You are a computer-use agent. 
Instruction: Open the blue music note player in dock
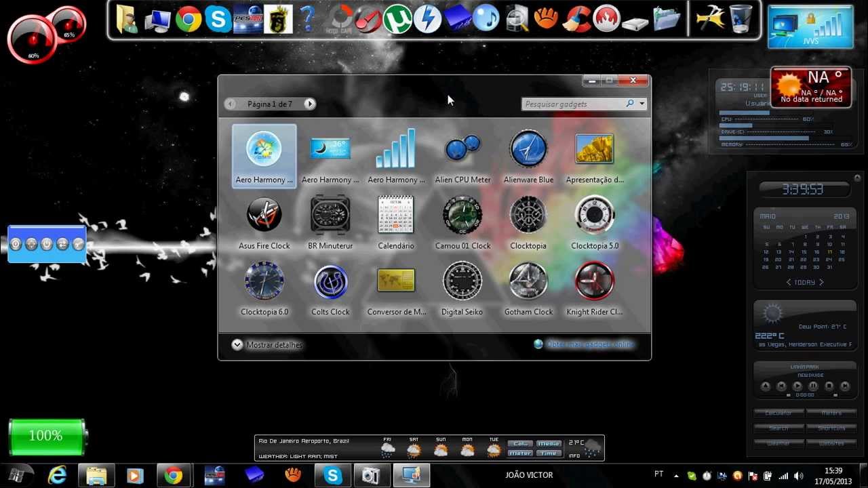click(x=486, y=19)
